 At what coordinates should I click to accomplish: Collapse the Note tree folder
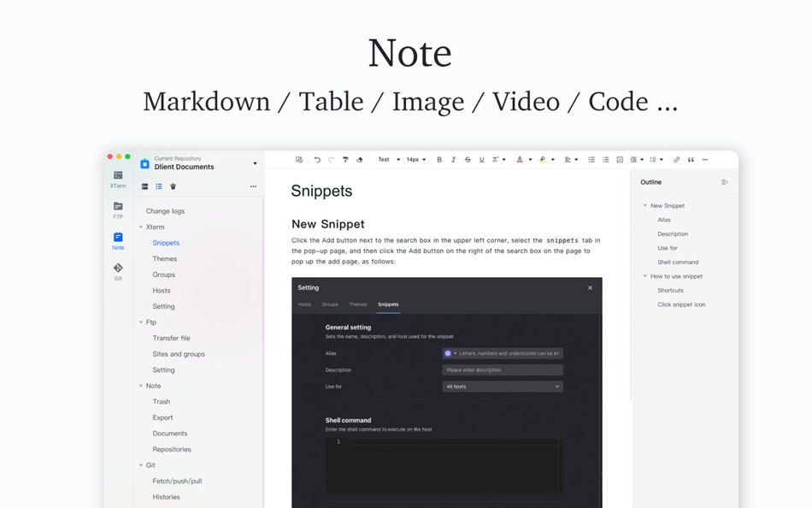point(141,386)
